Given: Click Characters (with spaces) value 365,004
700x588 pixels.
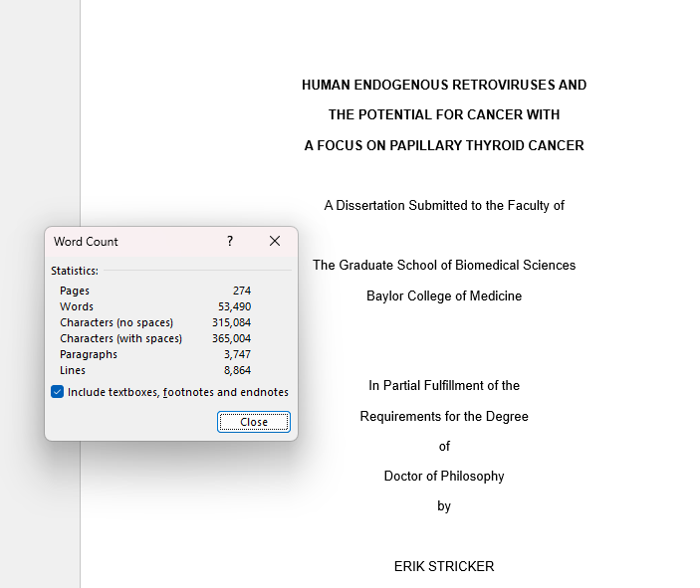Looking at the screenshot, I should (x=231, y=338).
